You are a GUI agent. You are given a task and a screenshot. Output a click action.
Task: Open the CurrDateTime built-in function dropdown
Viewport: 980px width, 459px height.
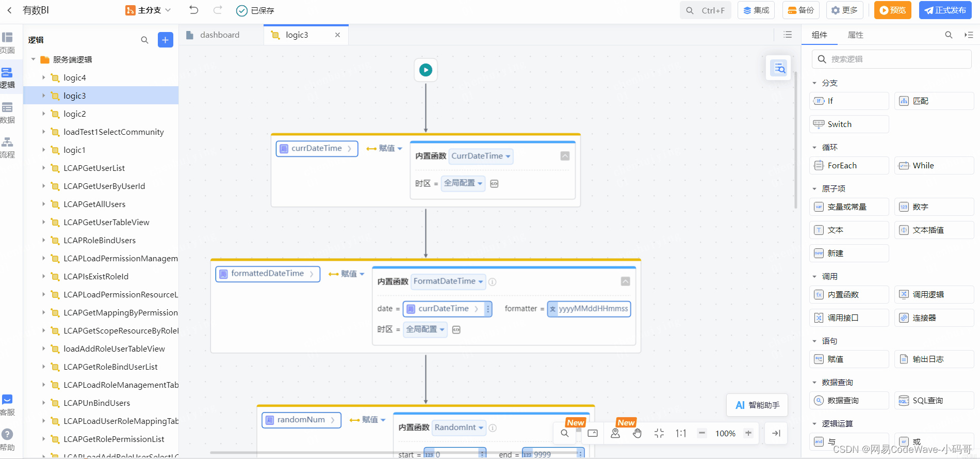[x=481, y=156]
